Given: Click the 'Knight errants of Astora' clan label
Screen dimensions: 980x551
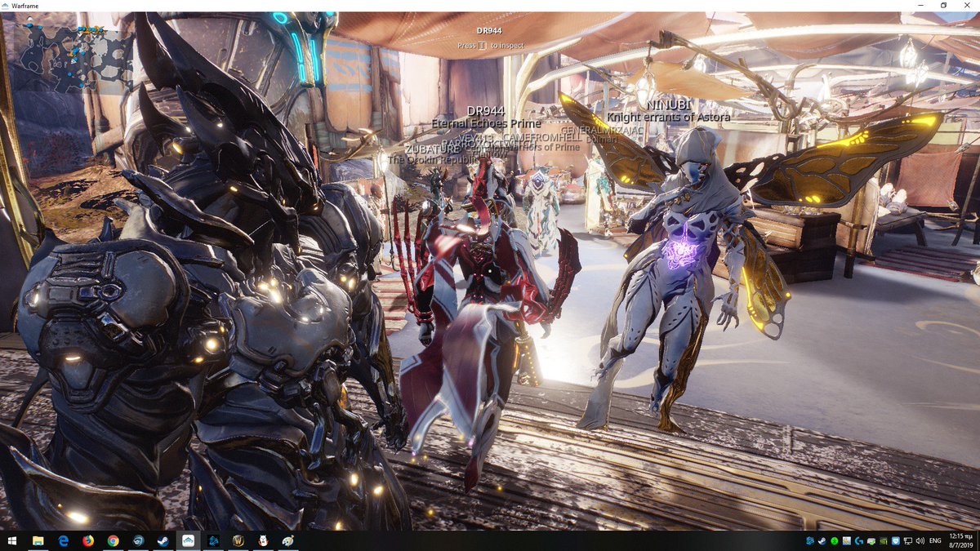Looking at the screenshot, I should [669, 118].
